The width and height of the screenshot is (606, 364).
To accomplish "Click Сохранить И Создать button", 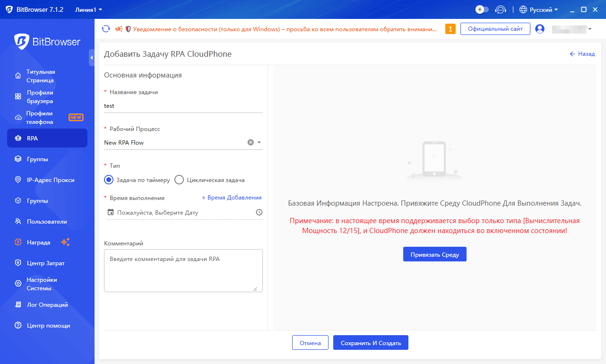I will pos(371,343).
